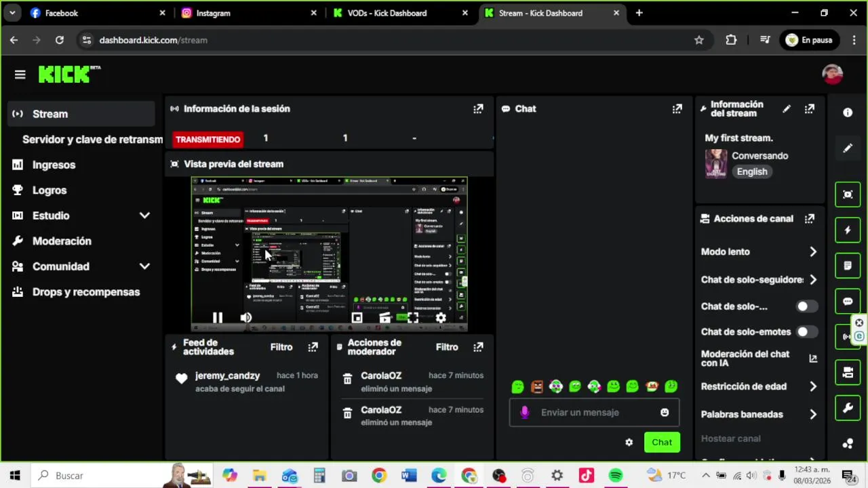868x488 pixels.
Task: Toggle the lightning activity feed widget in sidebar
Action: 848,230
